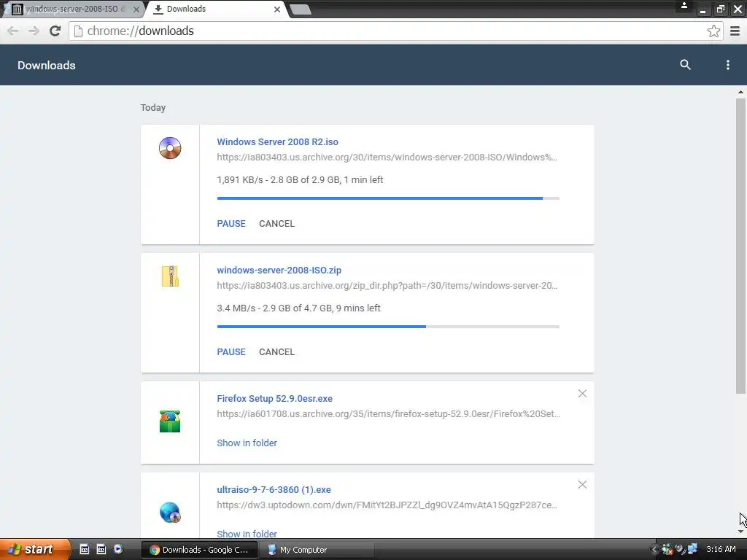
Task: Open the Chrome hamburger menu
Action: (735, 31)
